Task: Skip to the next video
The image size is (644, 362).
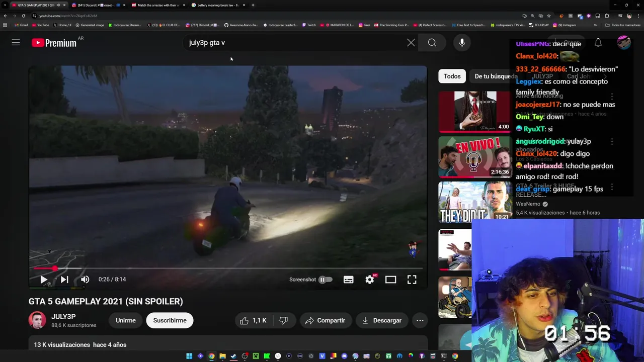Action: pyautogui.click(x=64, y=280)
